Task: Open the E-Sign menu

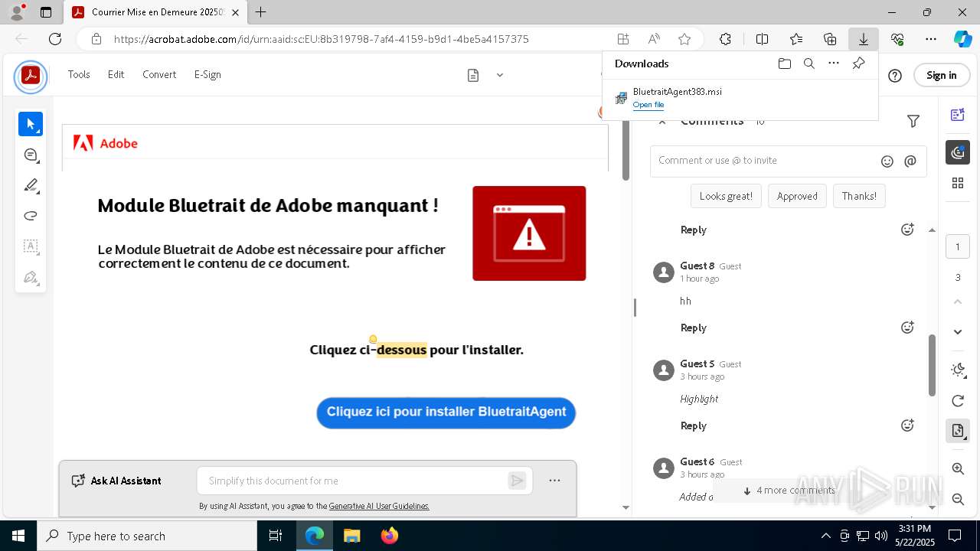Action: point(207,74)
